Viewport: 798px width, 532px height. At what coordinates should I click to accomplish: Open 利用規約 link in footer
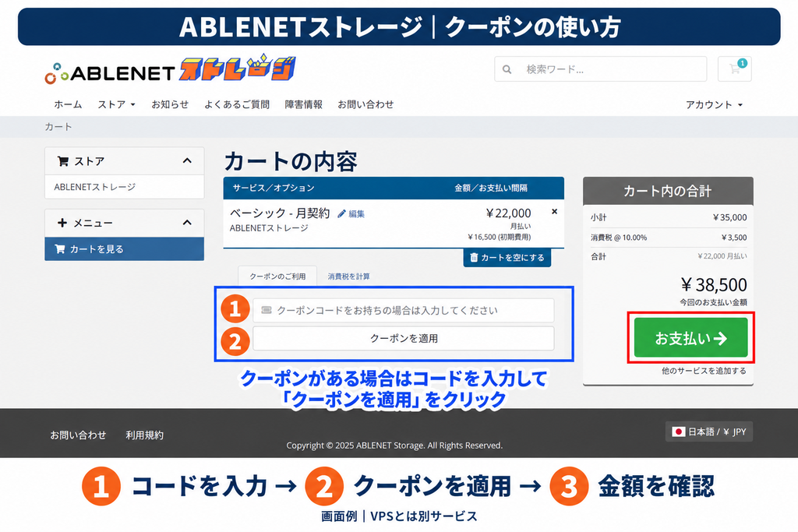tap(144, 435)
